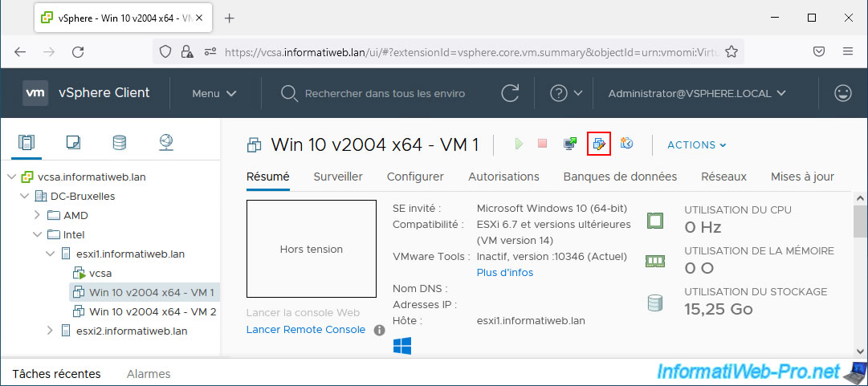
Task: Open the vSphere Client Menu dropdown
Action: click(x=214, y=93)
